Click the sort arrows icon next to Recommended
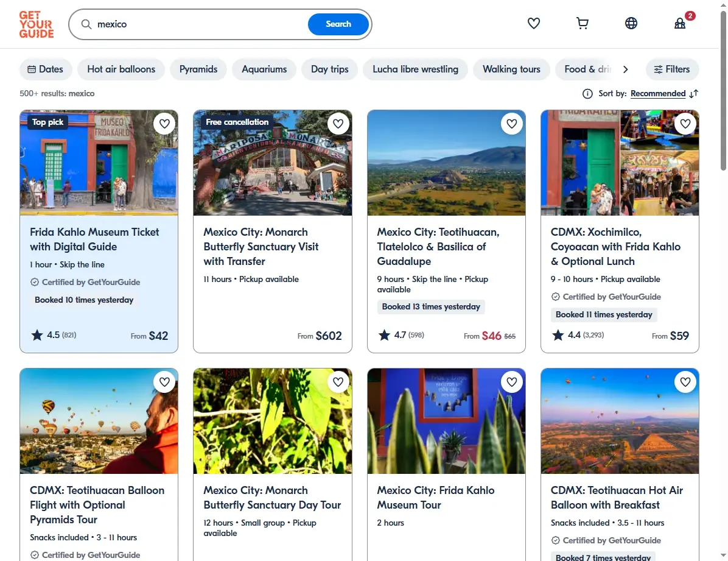This screenshot has width=728, height=561. click(x=694, y=94)
